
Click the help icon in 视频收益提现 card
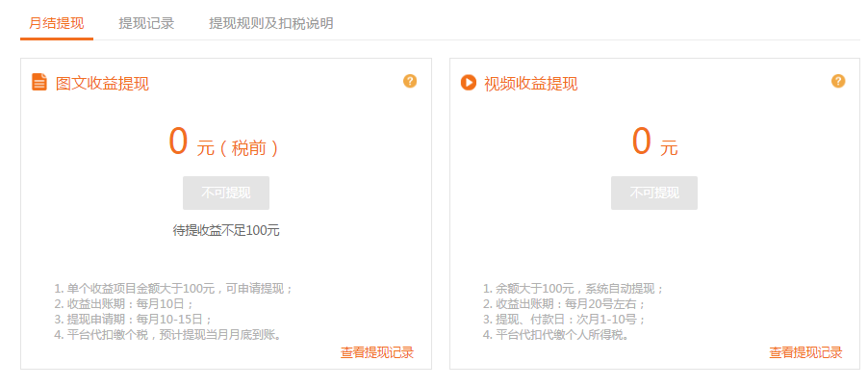tap(838, 81)
